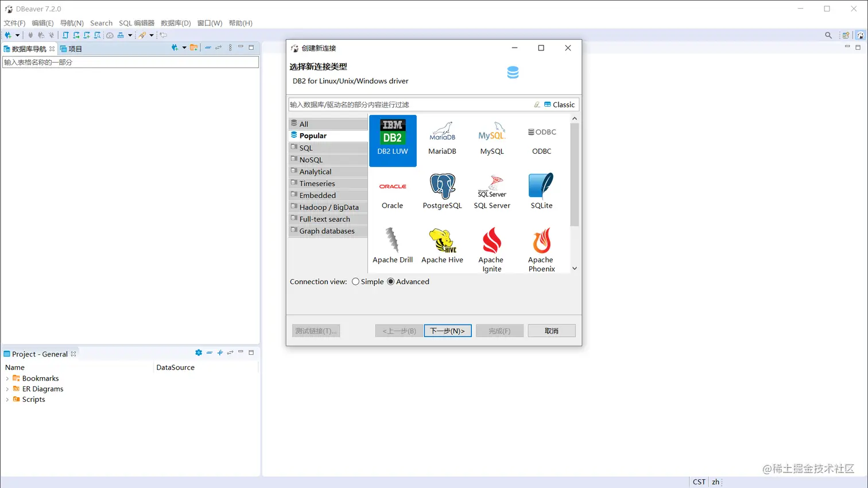Select the Analytical driver category
Image resolution: width=868 pixels, height=488 pixels.
[328, 172]
